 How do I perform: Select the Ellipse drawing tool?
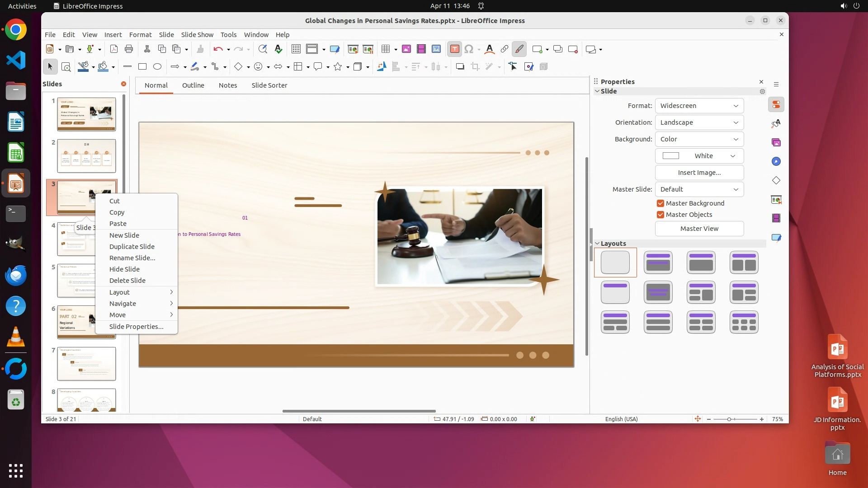point(157,67)
